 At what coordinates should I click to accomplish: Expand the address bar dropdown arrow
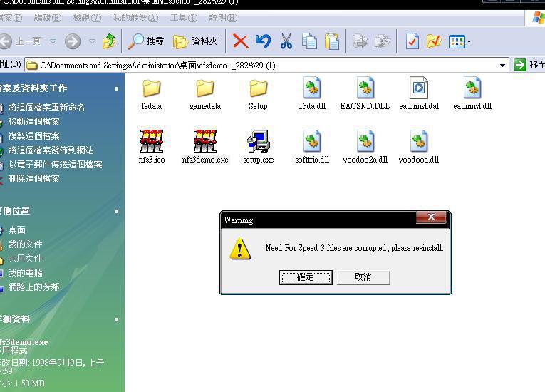(502, 65)
